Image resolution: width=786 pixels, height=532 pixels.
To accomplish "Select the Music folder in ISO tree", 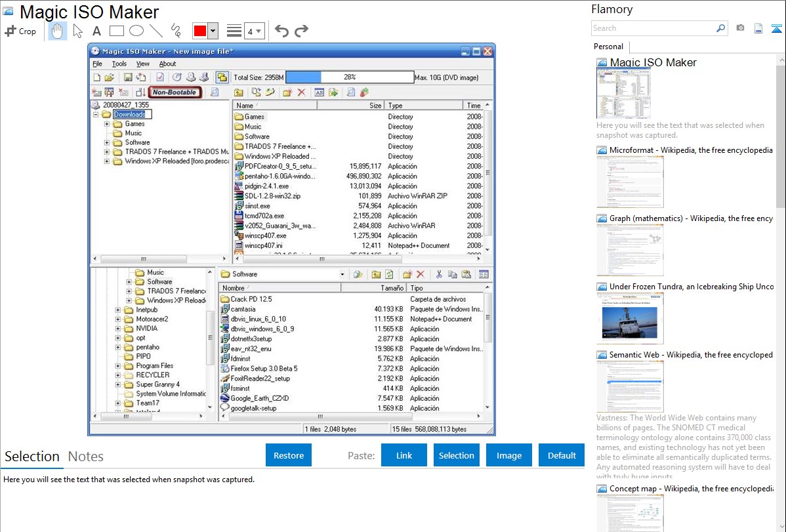I will click(x=133, y=133).
